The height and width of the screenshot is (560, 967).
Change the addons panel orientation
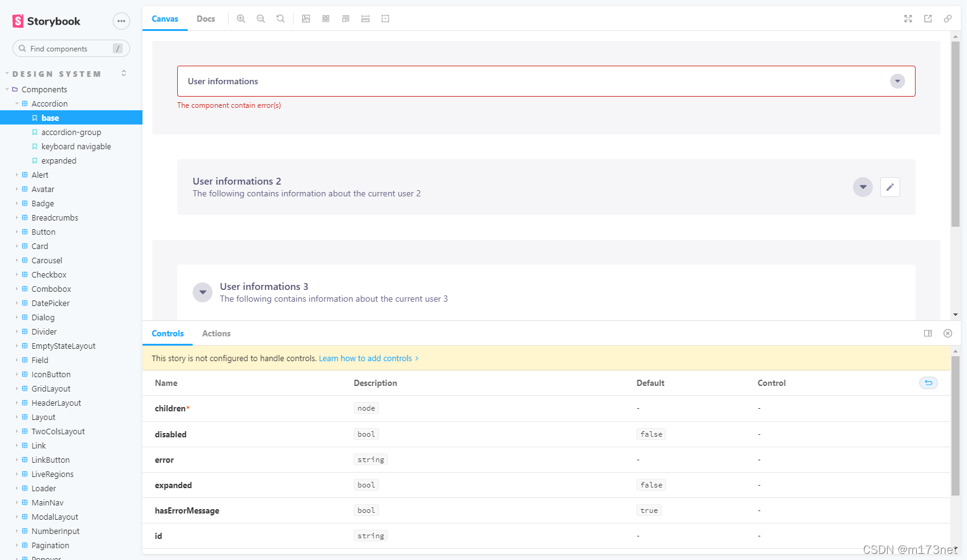927,333
